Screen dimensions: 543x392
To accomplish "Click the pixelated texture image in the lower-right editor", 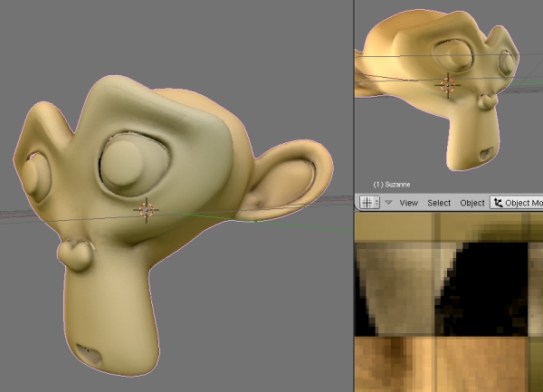I will point(449,302).
